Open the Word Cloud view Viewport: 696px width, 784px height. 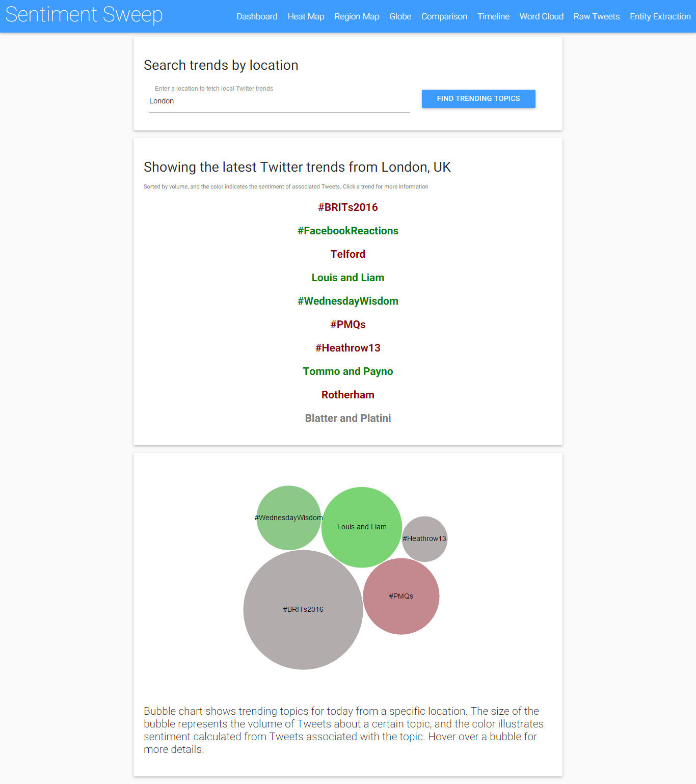[541, 16]
